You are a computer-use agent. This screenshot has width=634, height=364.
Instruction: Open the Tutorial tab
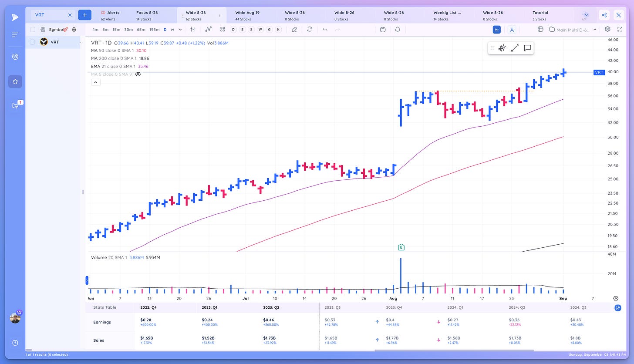540,16
